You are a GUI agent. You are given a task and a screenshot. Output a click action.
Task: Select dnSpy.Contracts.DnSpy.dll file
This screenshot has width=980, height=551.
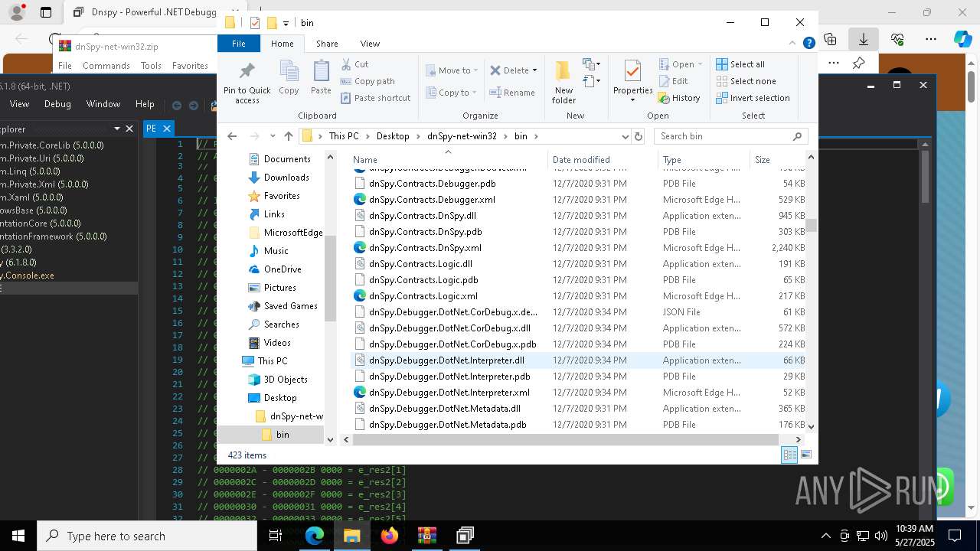coord(422,216)
